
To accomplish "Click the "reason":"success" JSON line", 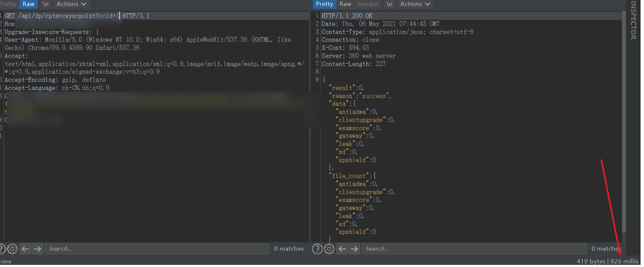I will tap(360, 96).
